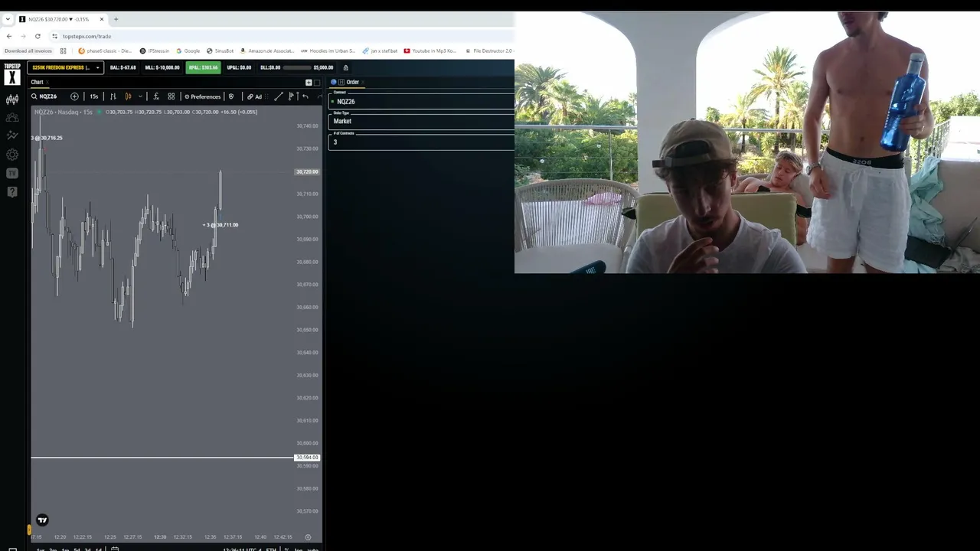The height and width of the screenshot is (551, 980).
Task: Open the indicator templates grid icon
Action: click(x=171, y=96)
